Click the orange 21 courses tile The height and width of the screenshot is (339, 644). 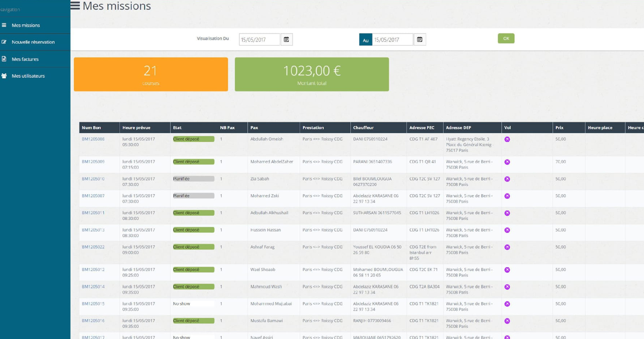pyautogui.click(x=151, y=74)
